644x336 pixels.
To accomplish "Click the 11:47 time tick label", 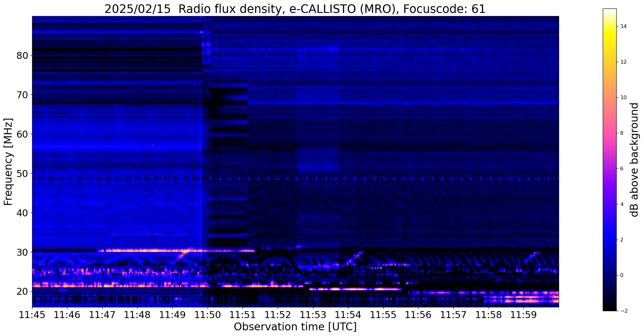I will point(102,315).
